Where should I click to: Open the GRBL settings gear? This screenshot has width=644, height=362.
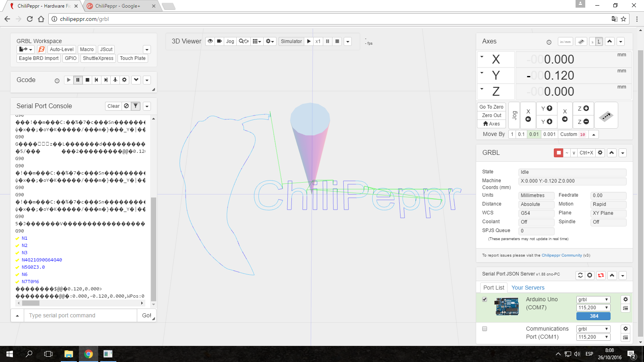tap(600, 153)
